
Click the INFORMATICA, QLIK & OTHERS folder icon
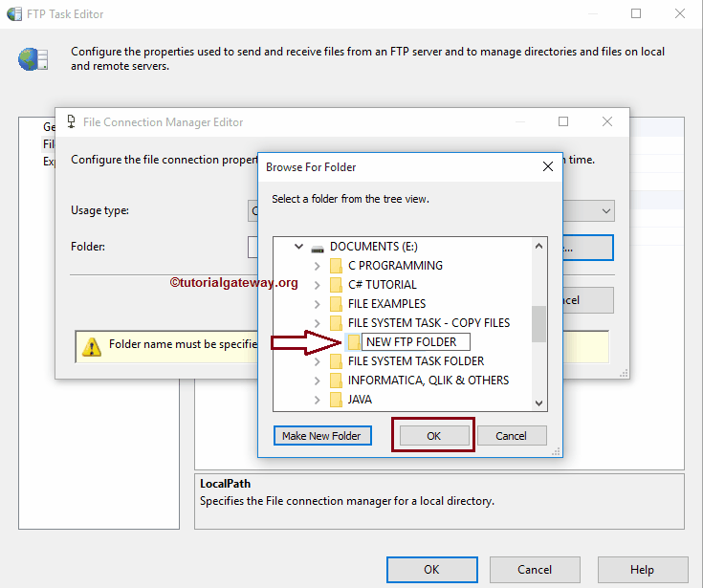click(336, 381)
